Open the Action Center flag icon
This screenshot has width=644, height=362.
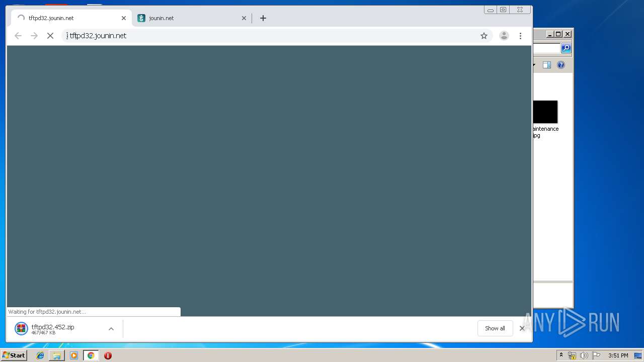pos(596,355)
